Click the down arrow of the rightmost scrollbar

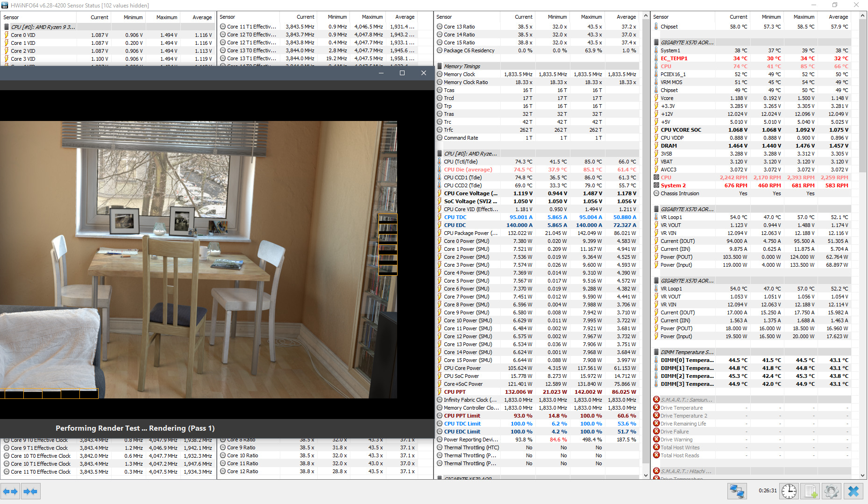(863, 476)
